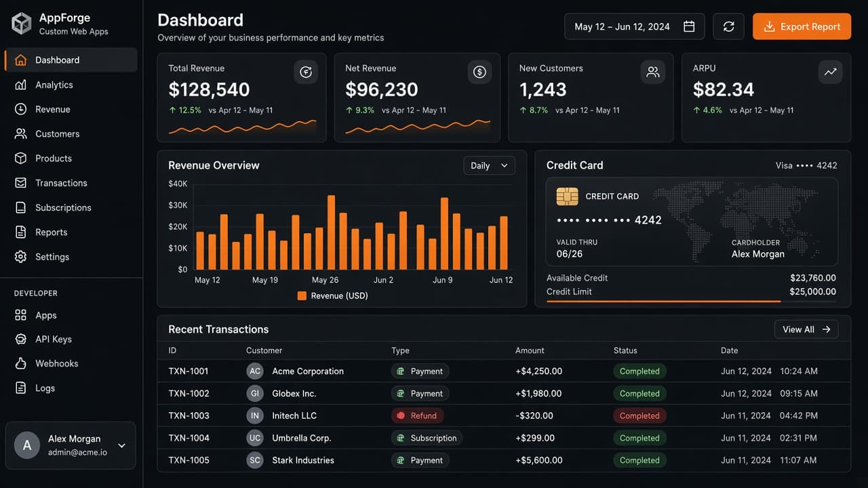Screen dimensions: 868x488
Task: Click the Initech LLC customer name
Action: (x=294, y=415)
